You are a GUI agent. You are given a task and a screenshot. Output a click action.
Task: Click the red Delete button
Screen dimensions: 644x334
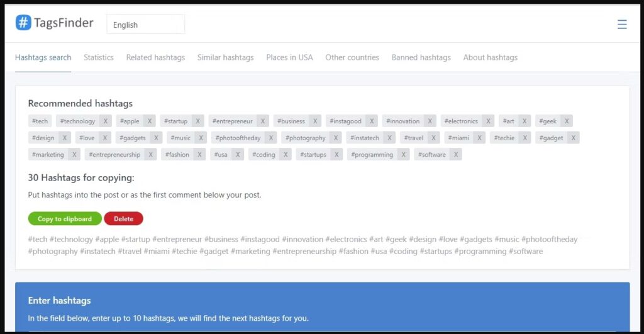(123, 219)
